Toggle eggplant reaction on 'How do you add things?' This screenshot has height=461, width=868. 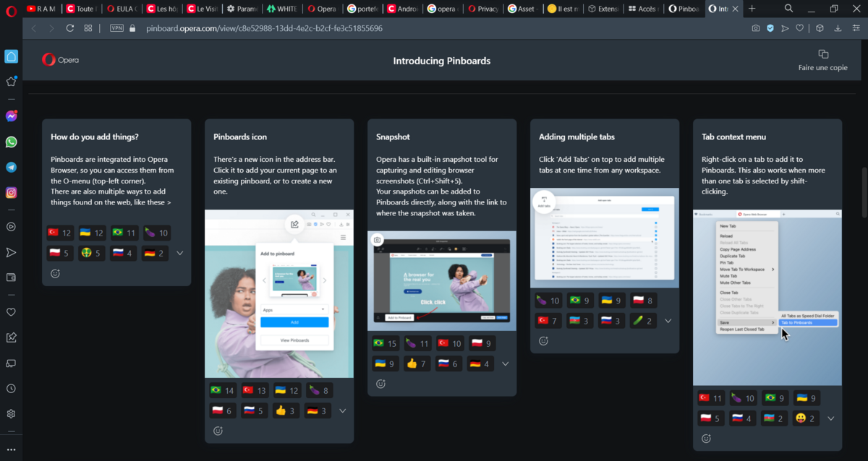(157, 233)
